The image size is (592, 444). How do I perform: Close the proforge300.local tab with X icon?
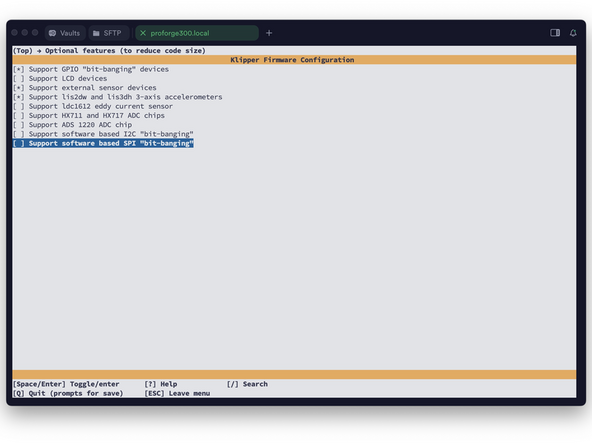point(143,33)
